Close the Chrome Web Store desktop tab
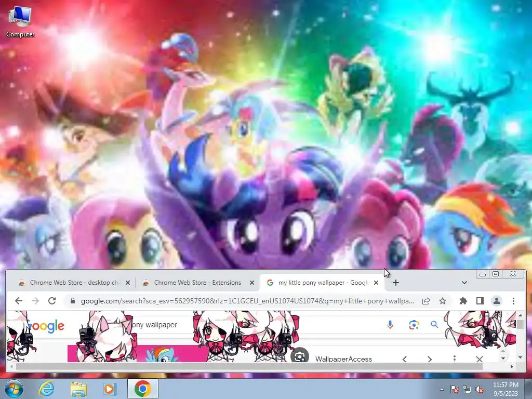Viewport: 532px width, 399px height. pos(128,283)
